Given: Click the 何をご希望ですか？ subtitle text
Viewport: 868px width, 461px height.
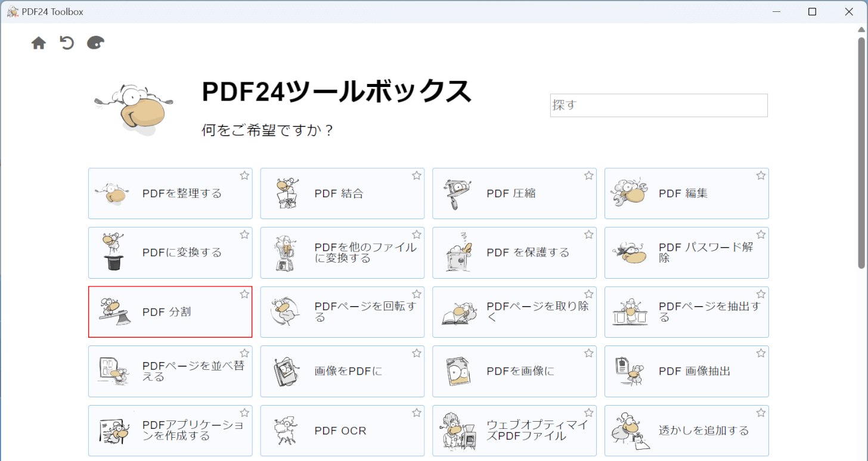Looking at the screenshot, I should click(267, 130).
